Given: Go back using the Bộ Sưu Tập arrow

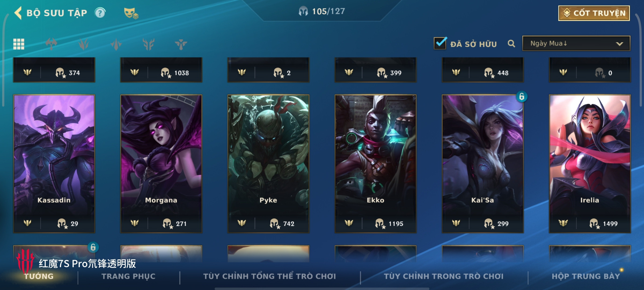Looking at the screenshot, I should pos(18,13).
